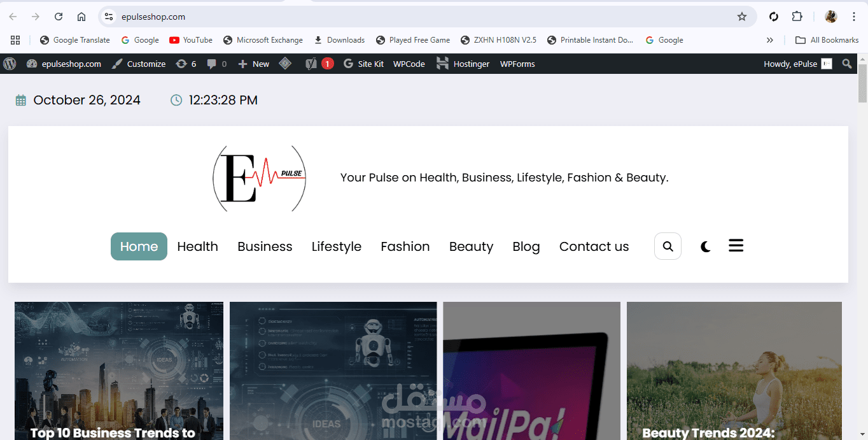Screen dimensions: 868x440
Task: Open All Bookmarks folder
Action: click(x=827, y=40)
